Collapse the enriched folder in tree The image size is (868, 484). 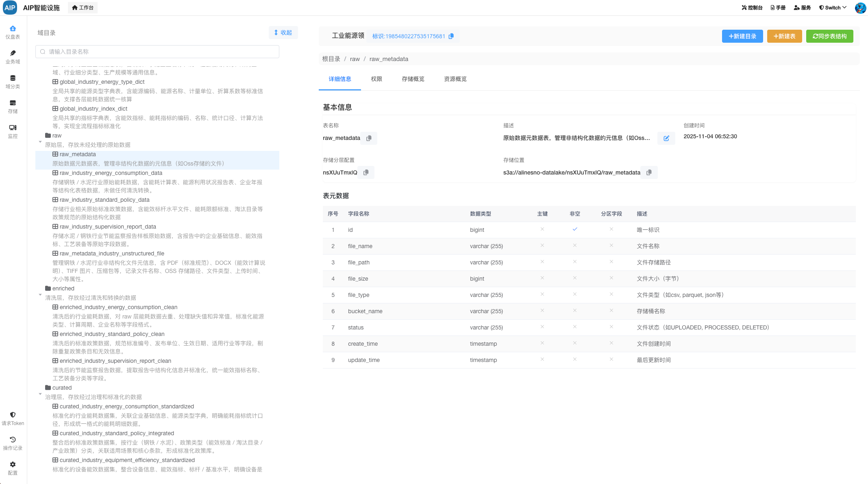point(40,295)
